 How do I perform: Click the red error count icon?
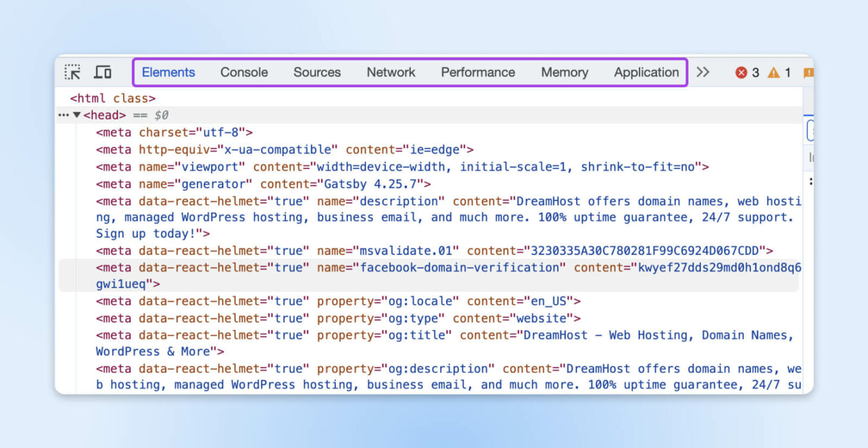[741, 72]
